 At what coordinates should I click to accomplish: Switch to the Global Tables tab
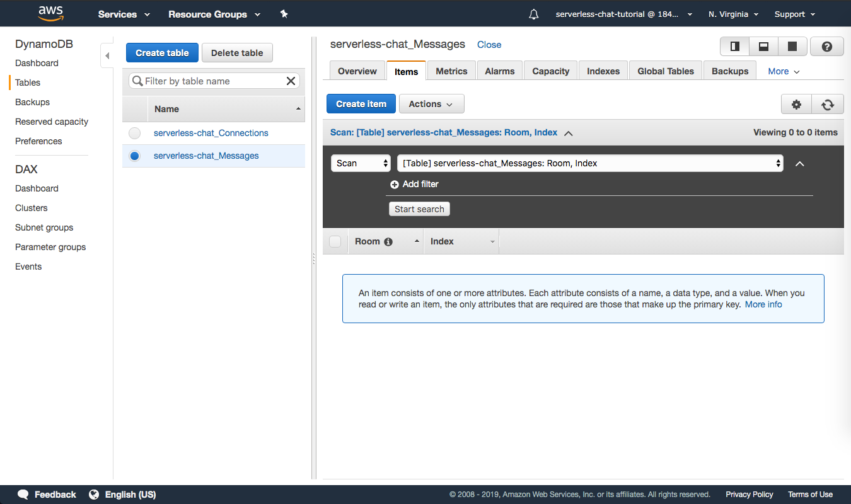[666, 71]
